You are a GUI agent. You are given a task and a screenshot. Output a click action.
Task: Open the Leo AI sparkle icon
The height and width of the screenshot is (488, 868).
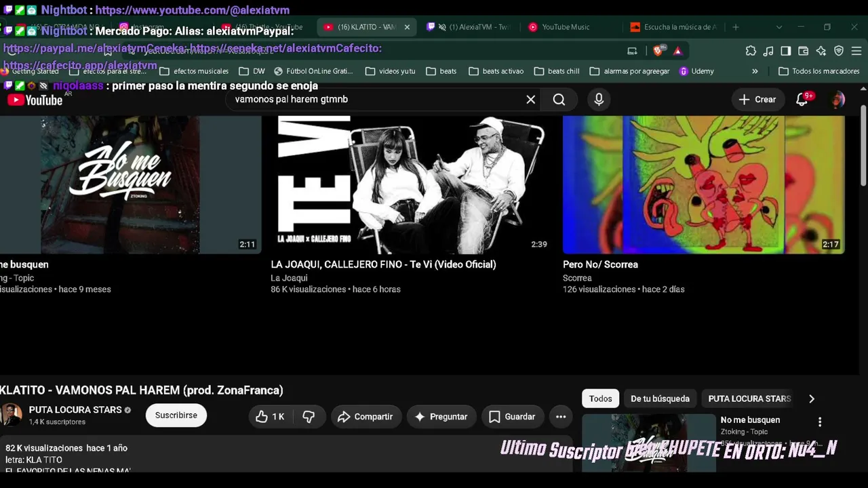coord(821,51)
